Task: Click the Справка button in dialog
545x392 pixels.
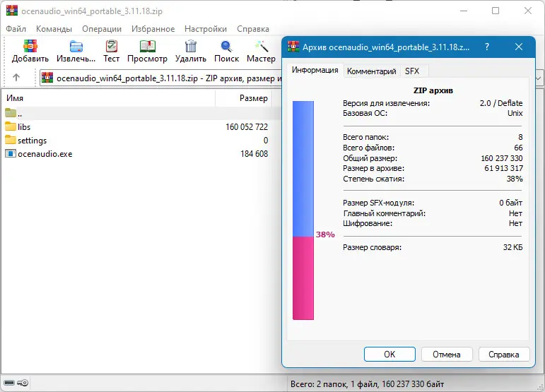Action: (x=504, y=354)
